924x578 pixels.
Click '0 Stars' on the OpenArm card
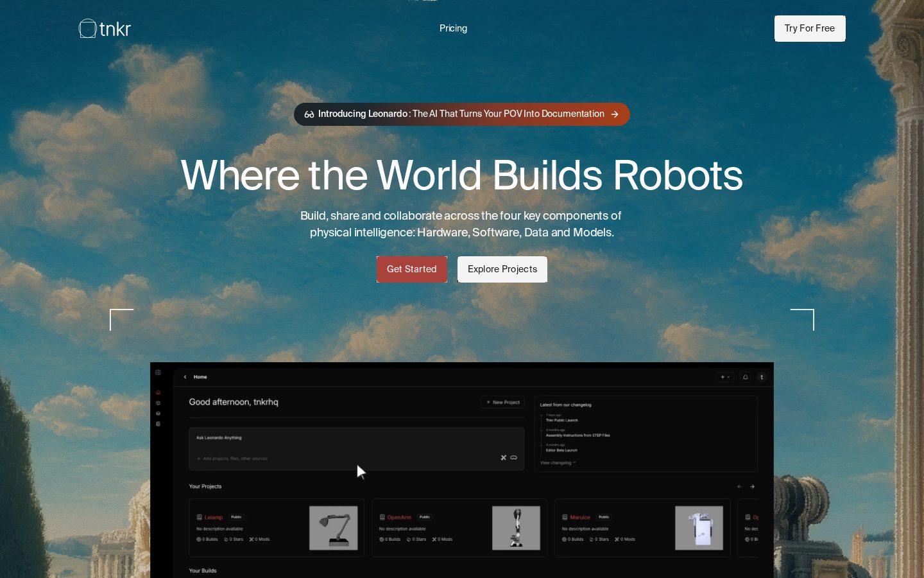pyautogui.click(x=416, y=539)
